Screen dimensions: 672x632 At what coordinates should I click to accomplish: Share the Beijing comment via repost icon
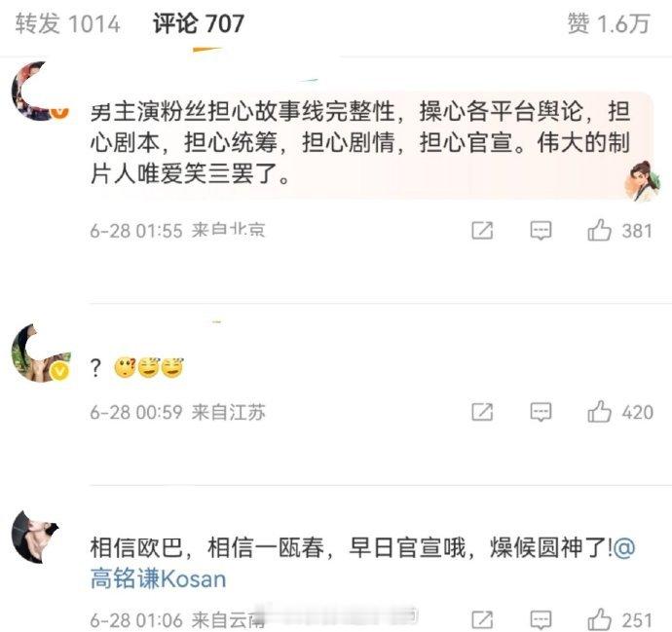point(482,231)
